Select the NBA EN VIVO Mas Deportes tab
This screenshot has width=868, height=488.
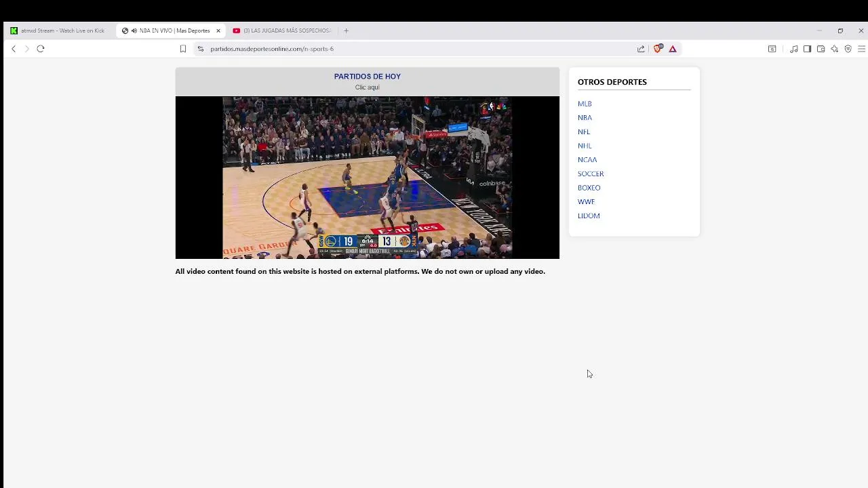pos(170,30)
